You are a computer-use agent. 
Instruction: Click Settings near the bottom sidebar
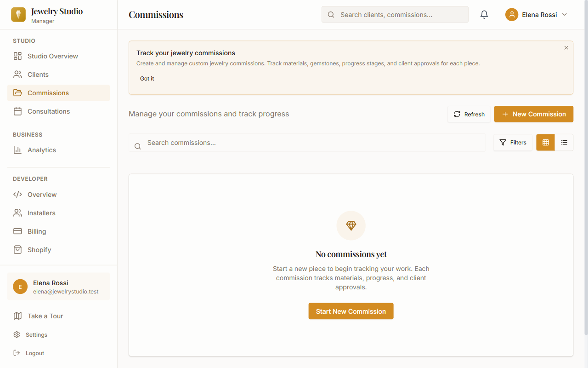36,334
